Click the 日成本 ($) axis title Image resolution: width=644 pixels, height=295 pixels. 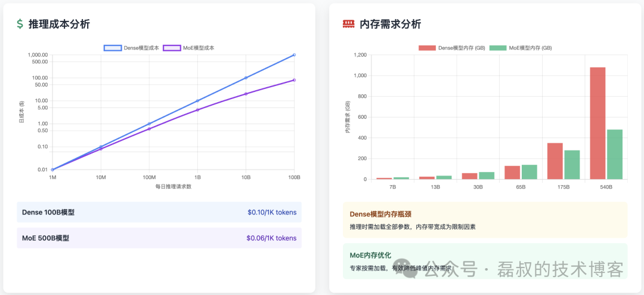(22, 112)
